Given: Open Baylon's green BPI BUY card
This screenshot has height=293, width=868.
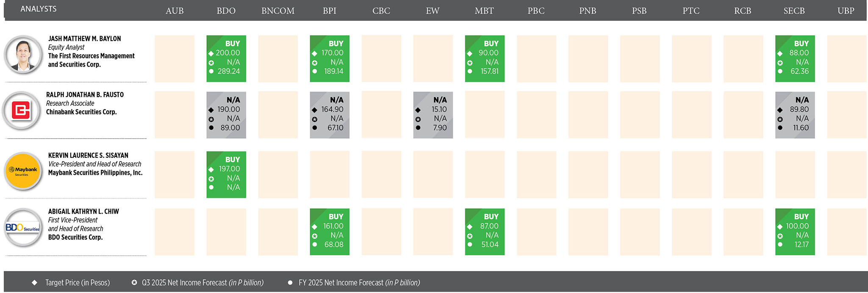Looking at the screenshot, I should pos(330,59).
